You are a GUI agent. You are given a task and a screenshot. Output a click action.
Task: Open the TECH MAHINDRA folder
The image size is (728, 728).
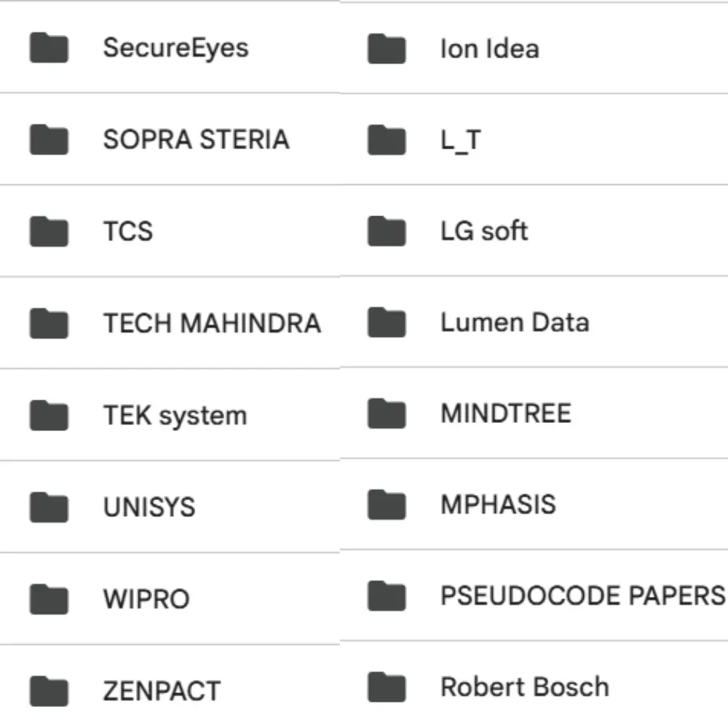click(x=212, y=323)
